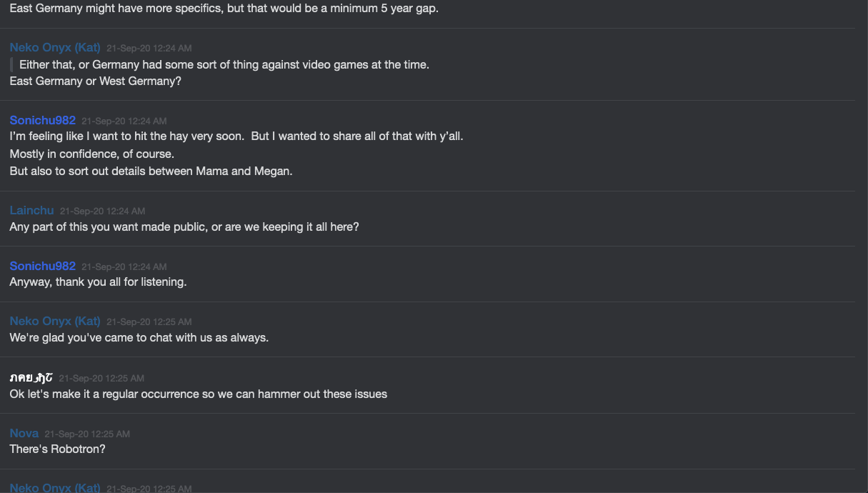868x493 pixels.
Task: Click the Nova username
Action: click(24, 434)
